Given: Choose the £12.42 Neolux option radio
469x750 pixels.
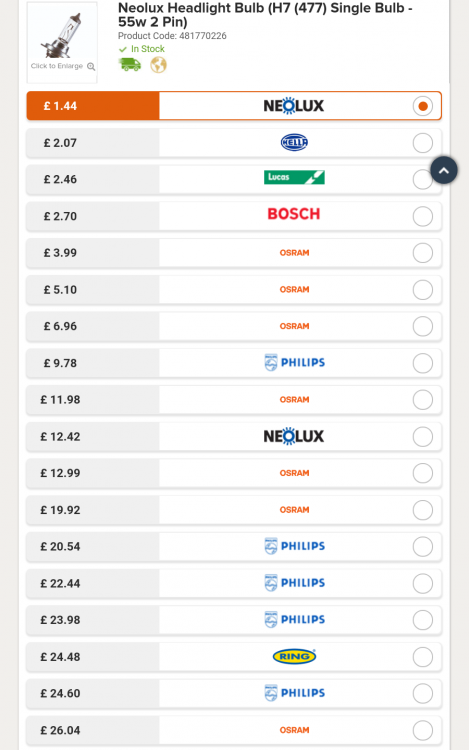Looking at the screenshot, I should tap(423, 437).
